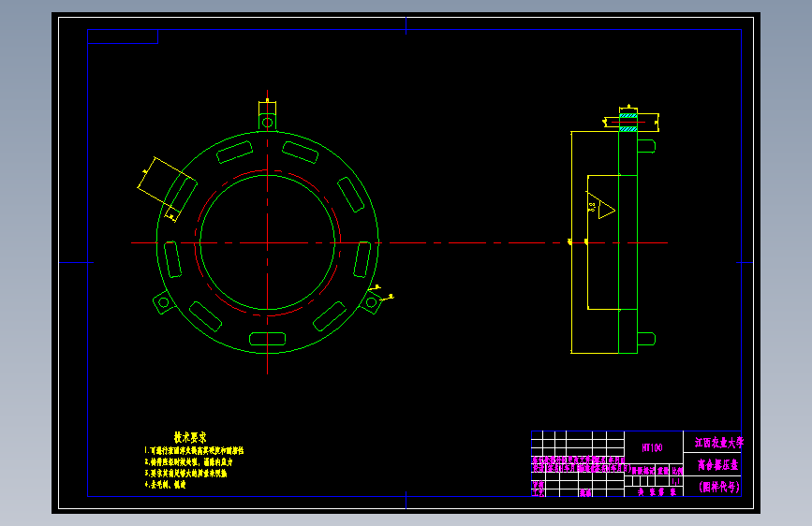Select the lower-left lug hole circle

pos(164,302)
